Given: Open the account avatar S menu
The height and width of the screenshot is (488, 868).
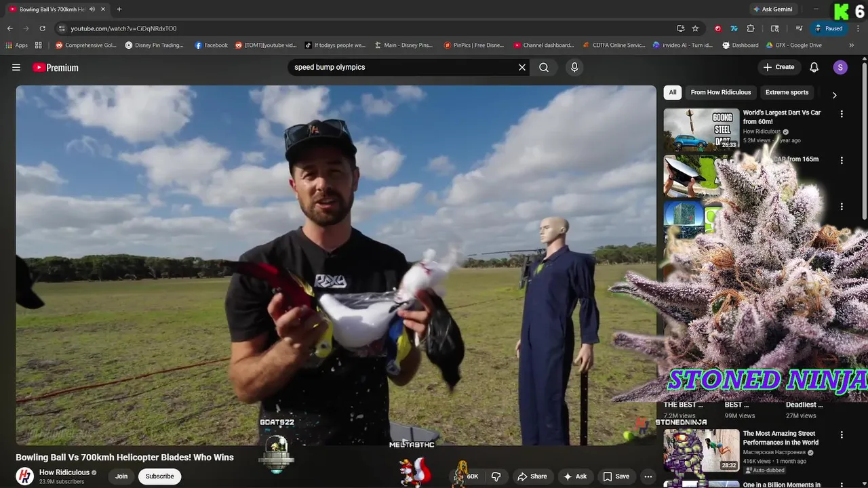Looking at the screenshot, I should point(840,67).
